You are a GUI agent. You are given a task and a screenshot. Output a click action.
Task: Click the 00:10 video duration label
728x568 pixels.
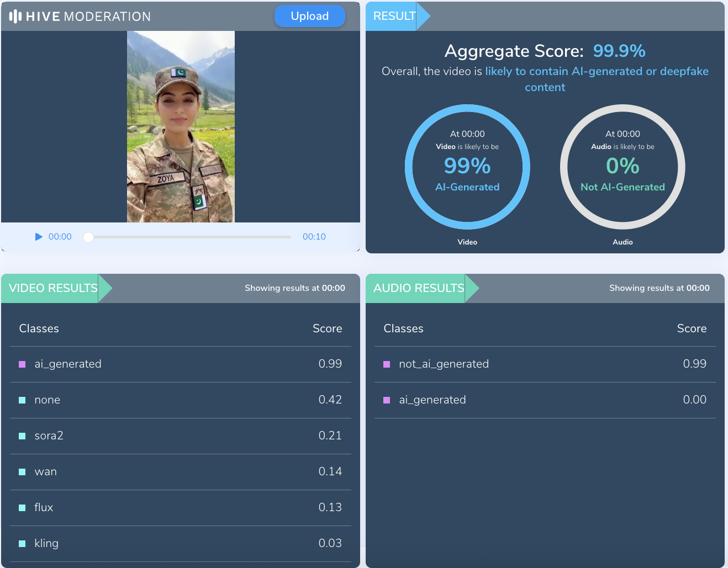point(314,237)
